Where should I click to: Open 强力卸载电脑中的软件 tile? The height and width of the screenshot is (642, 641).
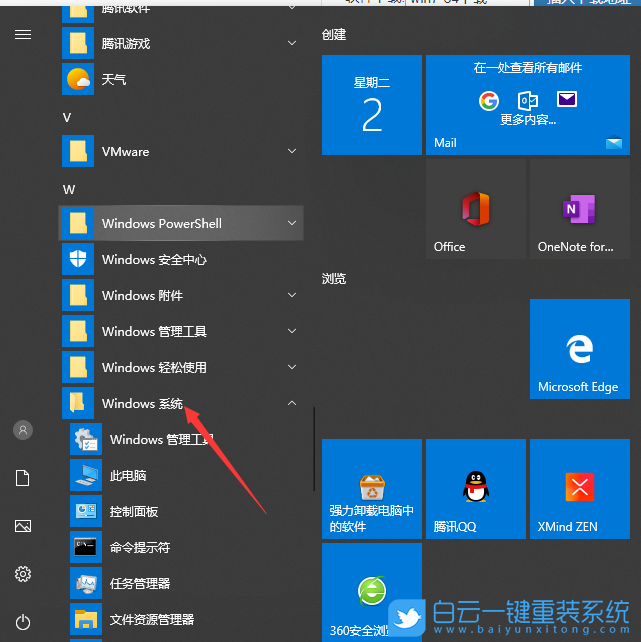coord(372,489)
